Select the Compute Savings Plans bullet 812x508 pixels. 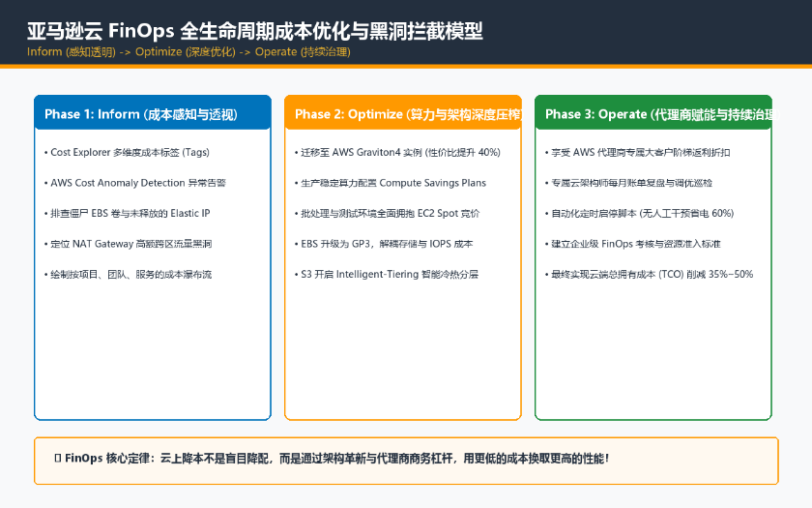[391, 183]
